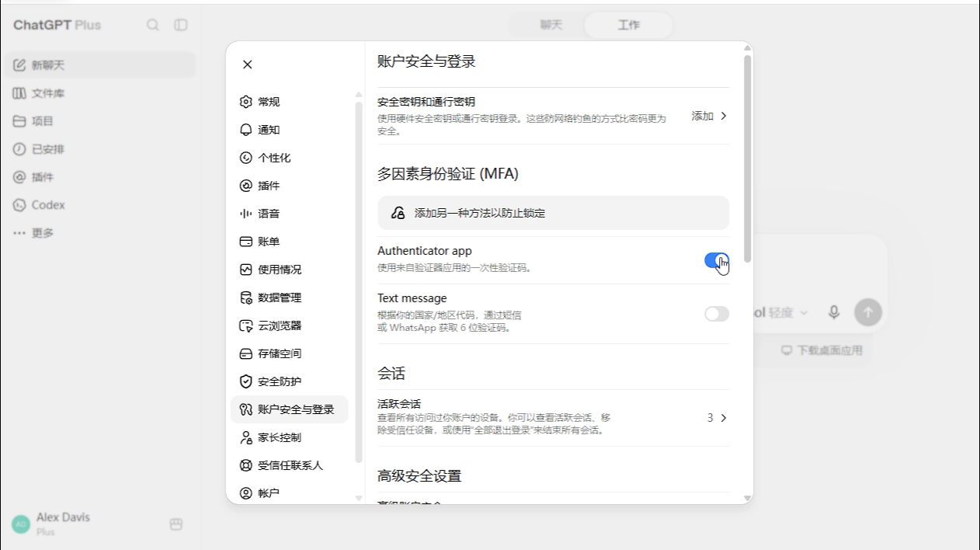This screenshot has width=980, height=550.
Task: Disable the Authenticator app toggle
Action: [717, 260]
